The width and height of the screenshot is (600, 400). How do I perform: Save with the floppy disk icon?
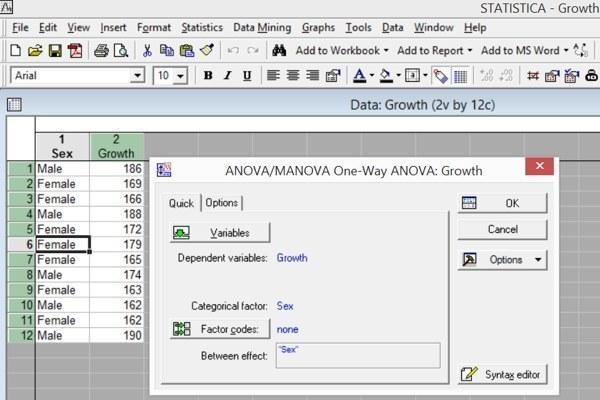pyautogui.click(x=55, y=51)
